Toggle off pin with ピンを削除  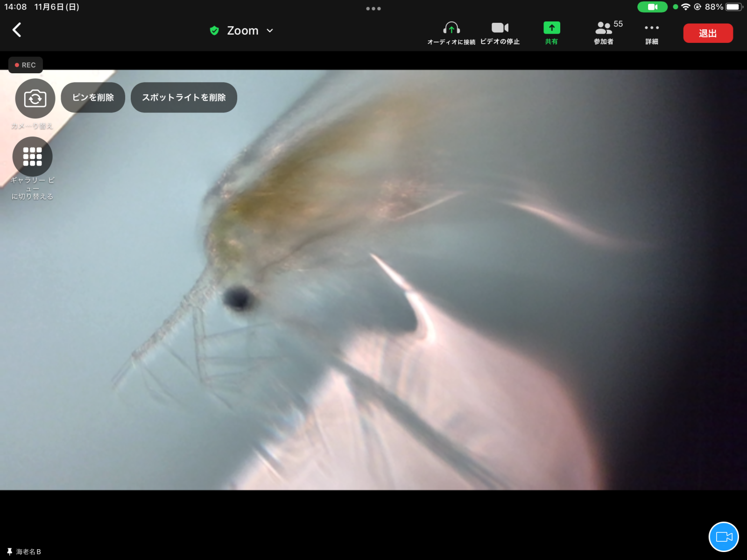[x=93, y=98]
